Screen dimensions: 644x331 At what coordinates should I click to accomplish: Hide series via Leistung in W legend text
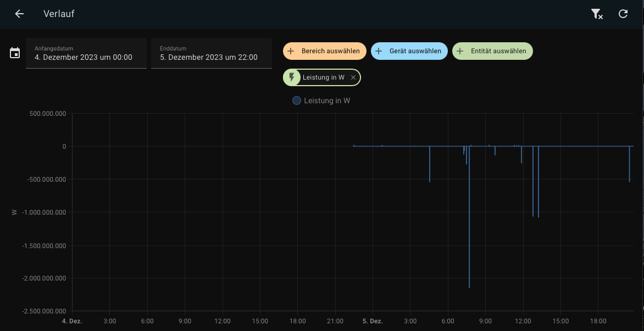point(327,100)
